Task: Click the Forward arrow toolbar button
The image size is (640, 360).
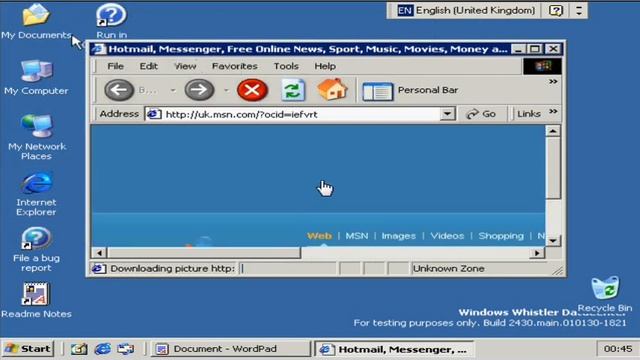Action: pos(199,90)
